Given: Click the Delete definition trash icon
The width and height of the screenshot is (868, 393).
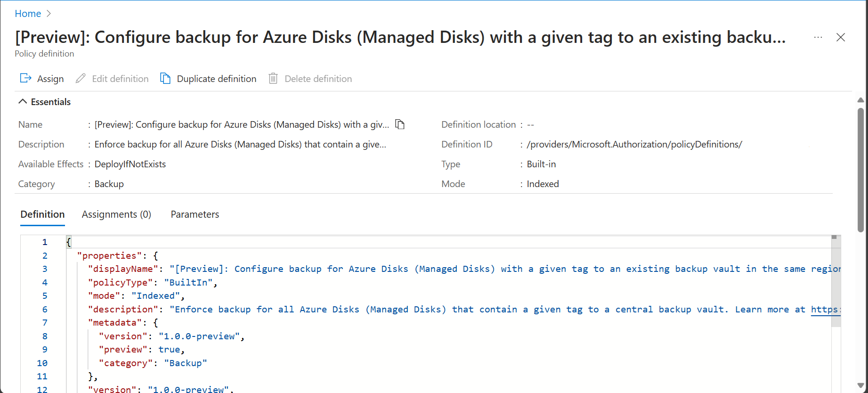Looking at the screenshot, I should pos(273,78).
